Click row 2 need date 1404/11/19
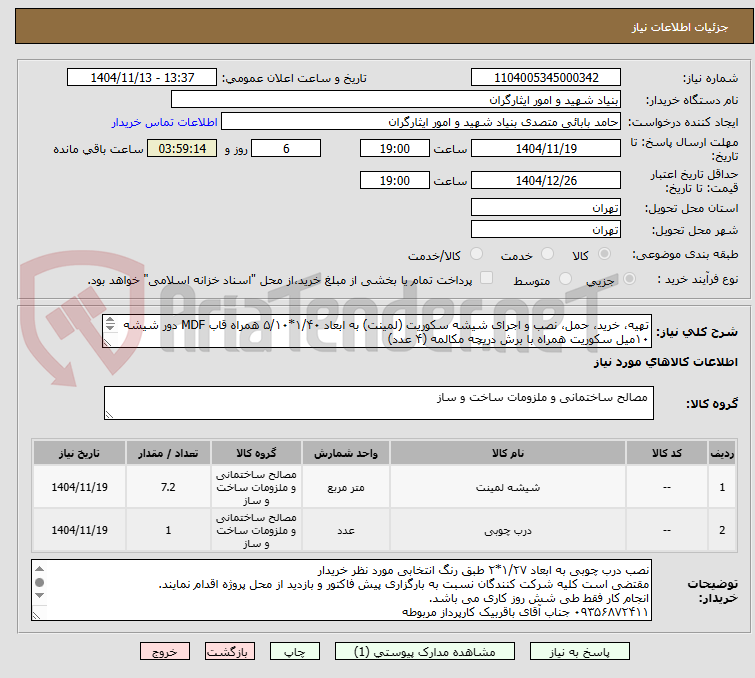The image size is (755, 678). [x=79, y=530]
